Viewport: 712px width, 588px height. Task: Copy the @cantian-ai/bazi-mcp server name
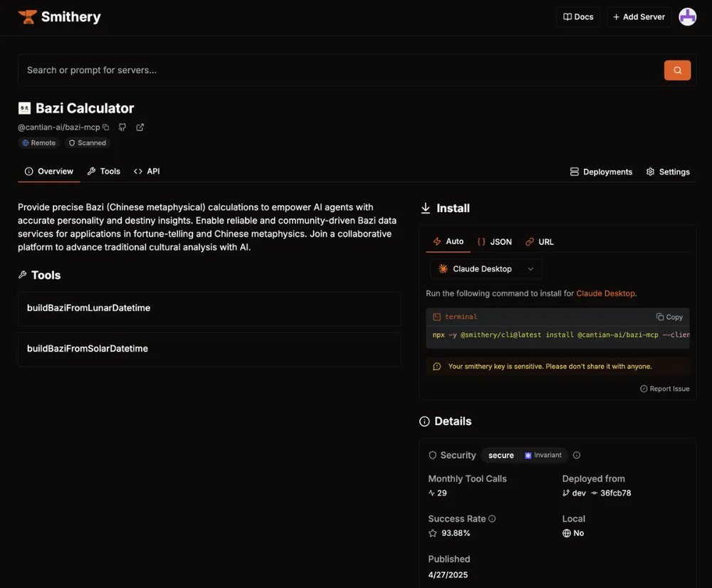pyautogui.click(x=106, y=127)
